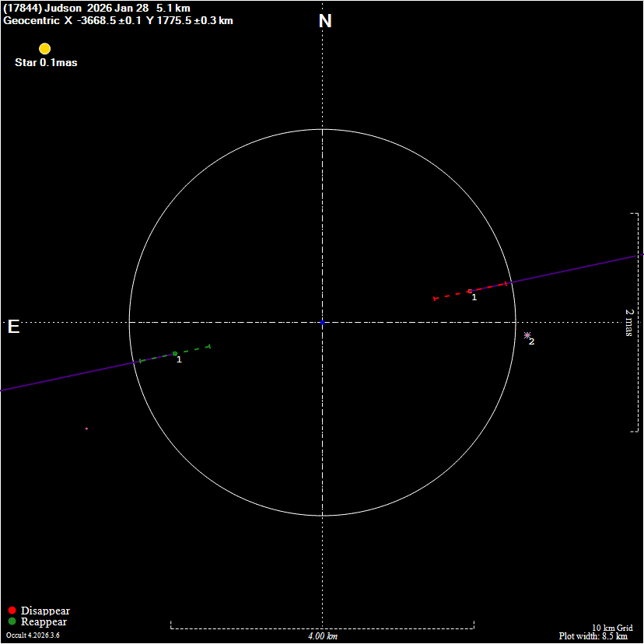The image size is (644, 644).
Task: Select the pink asterisk marker labeled 2
Action: coord(527,335)
